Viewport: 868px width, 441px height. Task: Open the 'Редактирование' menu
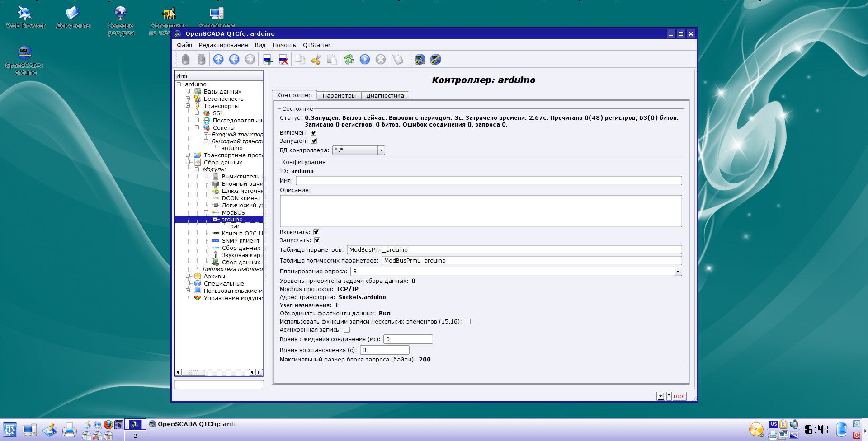click(223, 45)
